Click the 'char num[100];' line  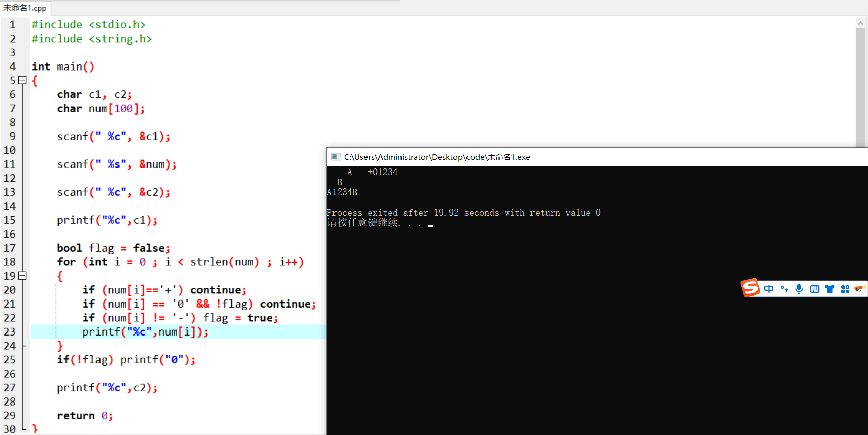coord(101,109)
